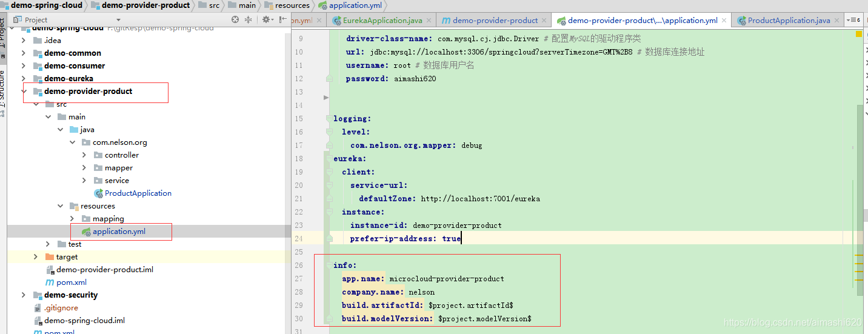Click the Collapse All icon in Project panel
This screenshot has height=334, width=868.
tap(249, 20)
